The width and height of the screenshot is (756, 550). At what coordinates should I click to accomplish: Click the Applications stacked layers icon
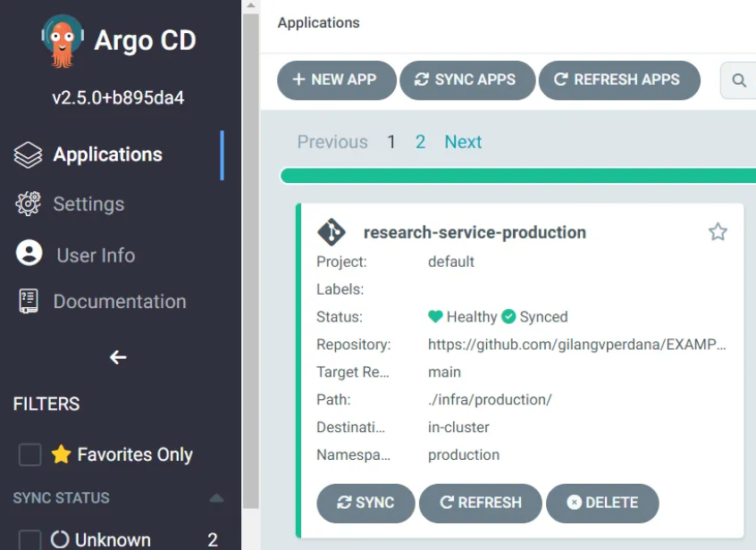[x=28, y=154]
